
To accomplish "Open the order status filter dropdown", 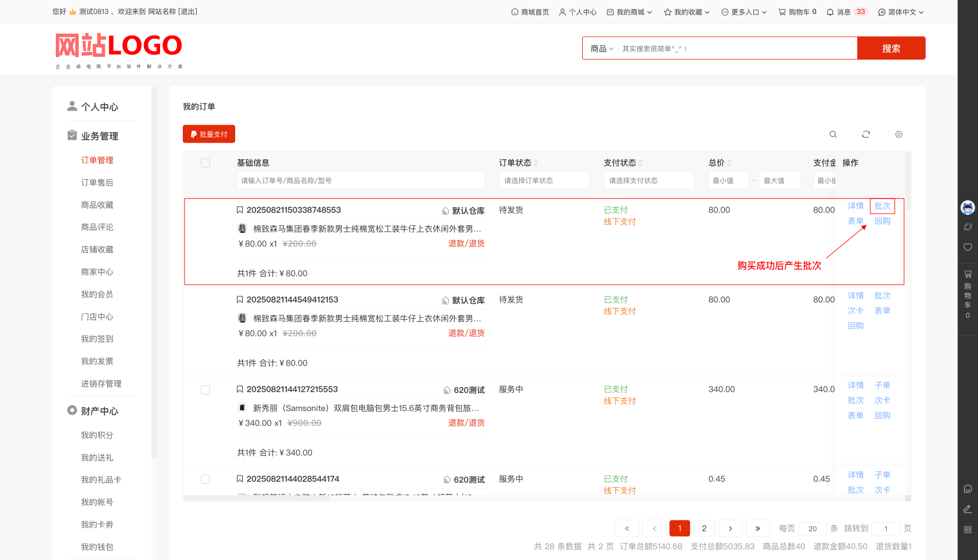I will point(544,181).
